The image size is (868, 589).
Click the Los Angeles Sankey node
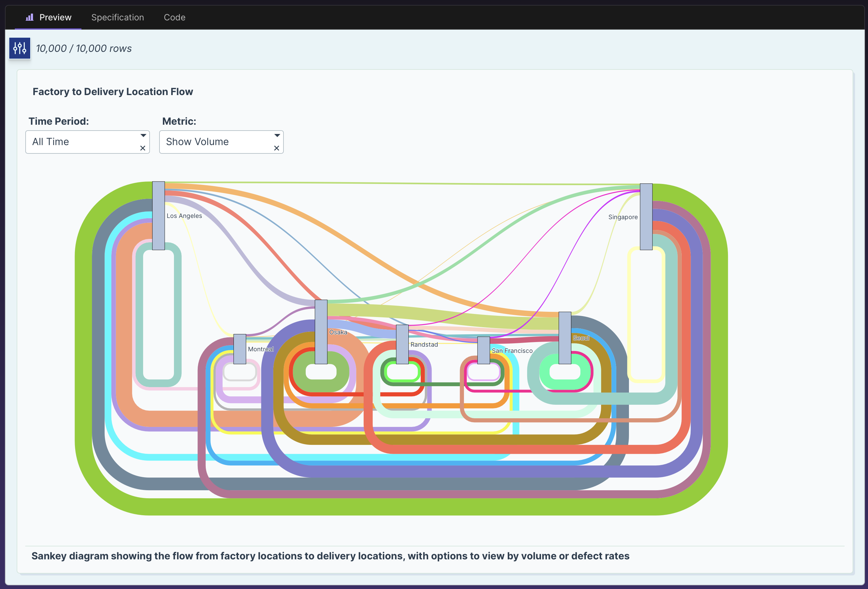tap(158, 216)
